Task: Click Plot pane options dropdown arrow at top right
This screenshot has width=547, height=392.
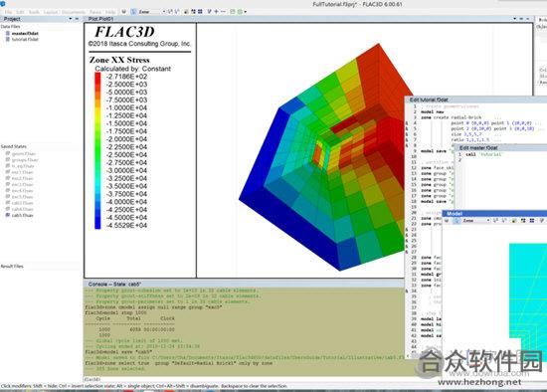Action: click(515, 19)
